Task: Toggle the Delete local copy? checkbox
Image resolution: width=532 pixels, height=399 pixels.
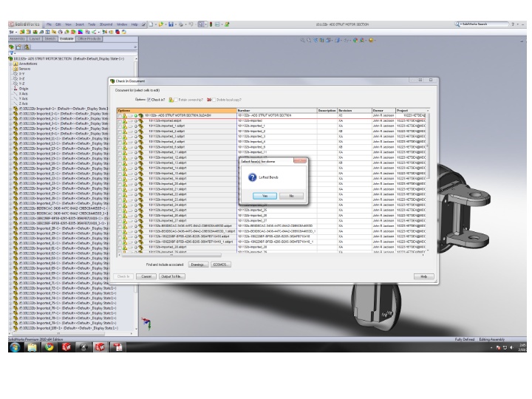Action: click(x=214, y=100)
